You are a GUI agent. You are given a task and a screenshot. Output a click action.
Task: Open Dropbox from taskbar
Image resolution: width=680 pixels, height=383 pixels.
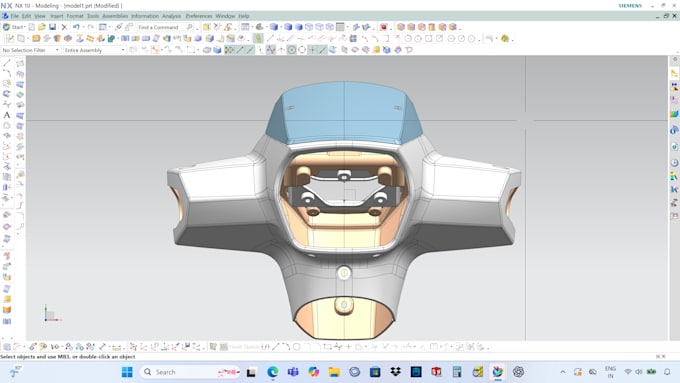[395, 372]
